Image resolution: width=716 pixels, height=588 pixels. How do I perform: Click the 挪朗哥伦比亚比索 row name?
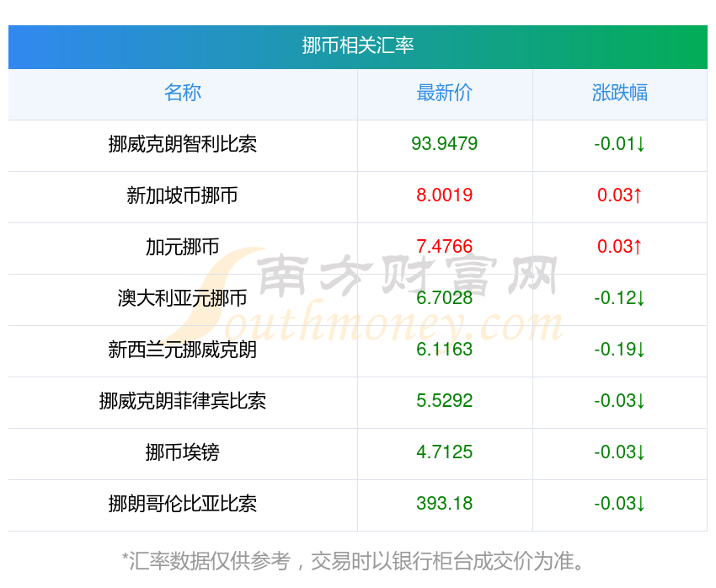[x=183, y=504]
